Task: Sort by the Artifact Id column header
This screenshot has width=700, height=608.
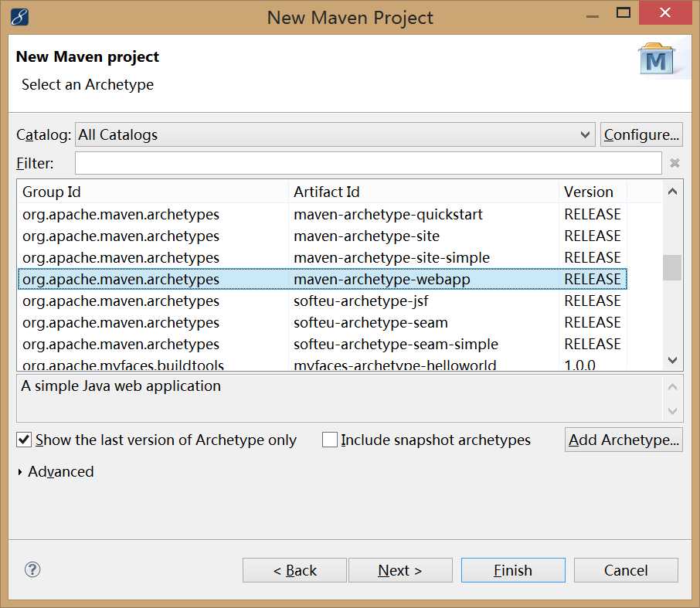Action: (423, 192)
